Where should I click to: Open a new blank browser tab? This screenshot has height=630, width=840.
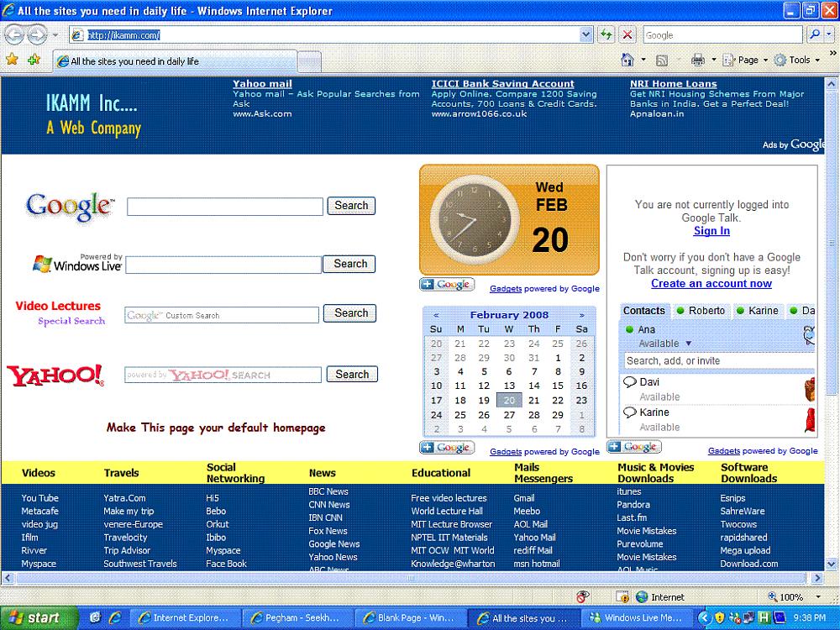(309, 61)
